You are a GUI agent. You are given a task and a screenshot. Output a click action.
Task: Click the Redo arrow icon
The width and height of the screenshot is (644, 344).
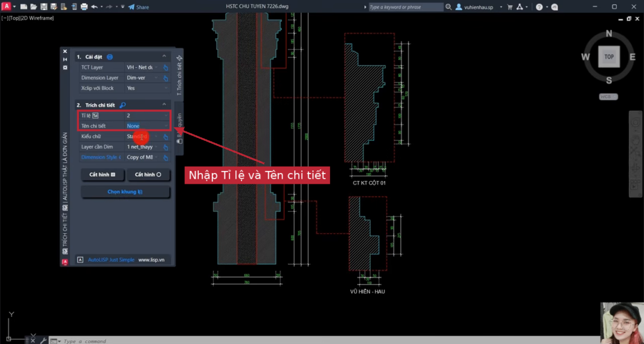[109, 7]
